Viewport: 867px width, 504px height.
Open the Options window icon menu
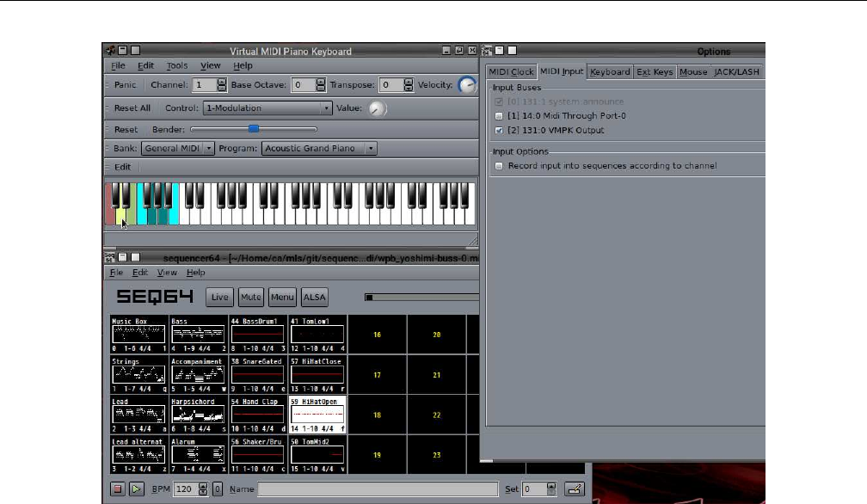487,51
